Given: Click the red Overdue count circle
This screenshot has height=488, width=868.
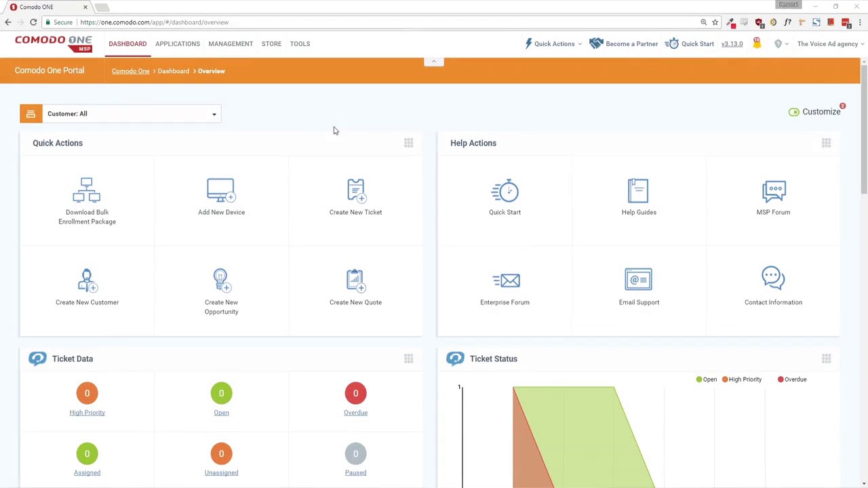Looking at the screenshot, I should coord(355,393).
